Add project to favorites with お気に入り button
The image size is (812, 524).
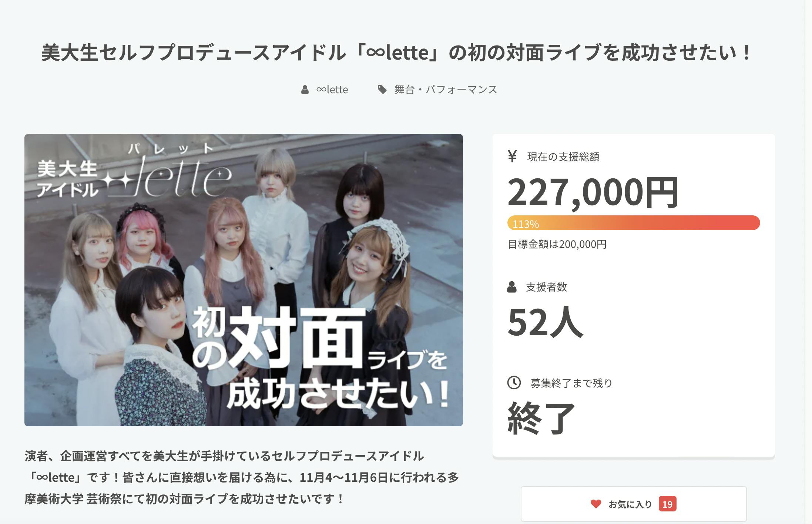(x=634, y=504)
